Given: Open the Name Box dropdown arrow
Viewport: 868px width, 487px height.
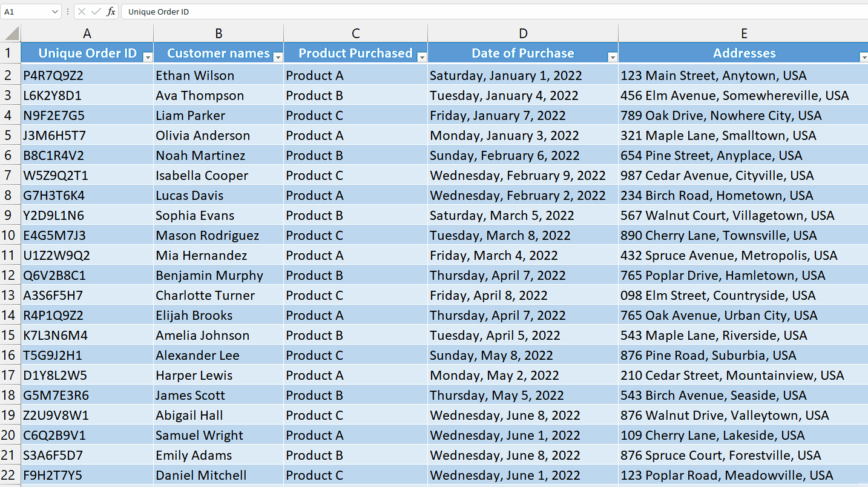Looking at the screenshot, I should tap(54, 11).
